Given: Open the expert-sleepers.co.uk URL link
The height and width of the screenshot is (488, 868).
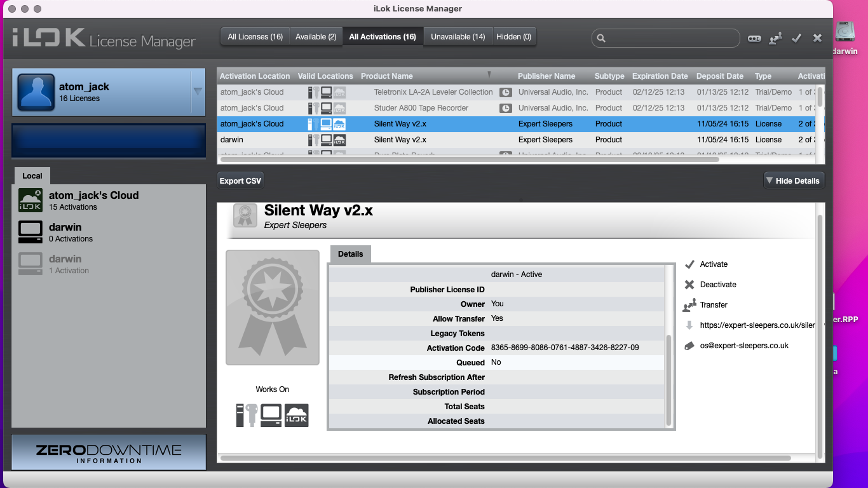Looking at the screenshot, I should click(x=757, y=325).
